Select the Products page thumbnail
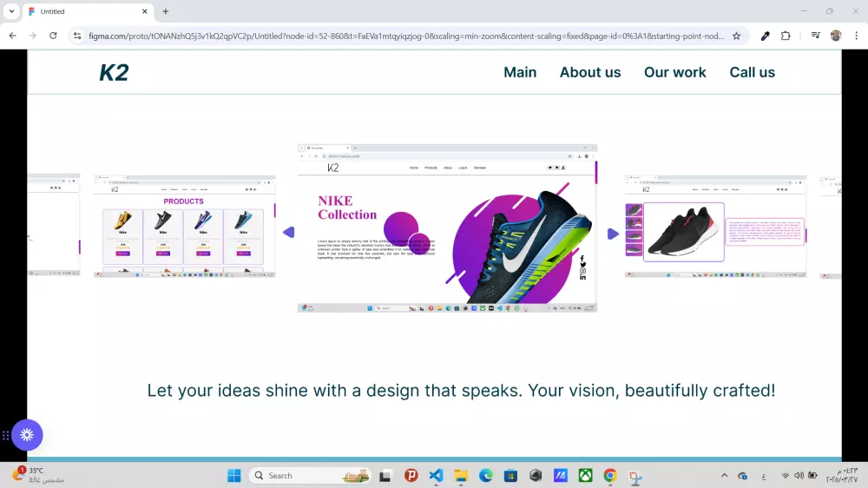 pos(184,226)
